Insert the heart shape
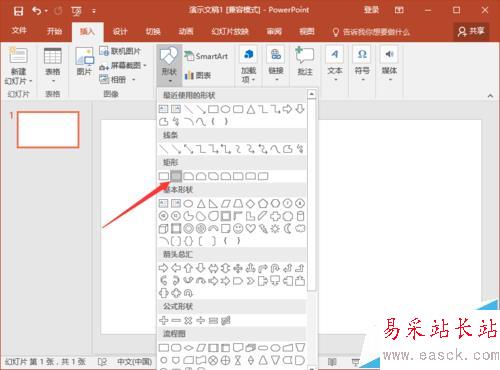The image size is (500, 370). point(250,229)
